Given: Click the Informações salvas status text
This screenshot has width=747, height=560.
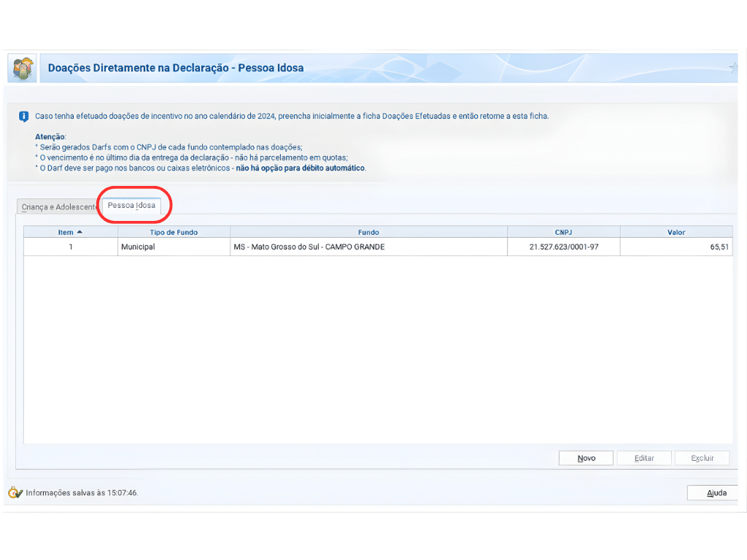Looking at the screenshot, I should tap(82, 493).
